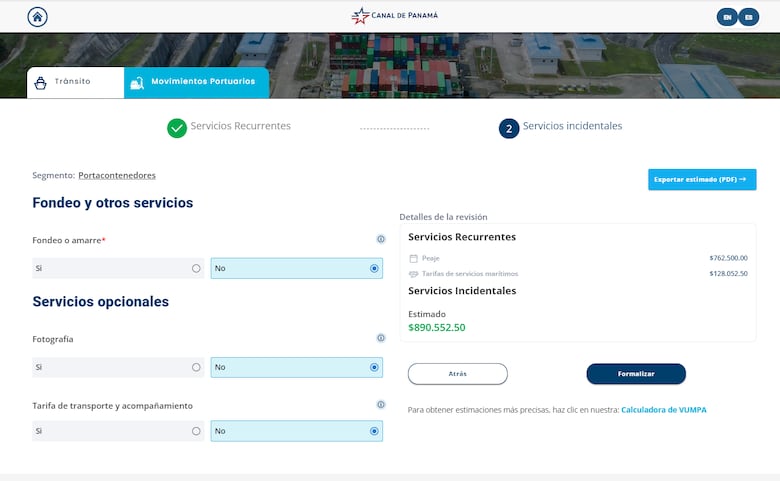Go back with the Atrás button
The height and width of the screenshot is (481, 780).
tap(457, 374)
